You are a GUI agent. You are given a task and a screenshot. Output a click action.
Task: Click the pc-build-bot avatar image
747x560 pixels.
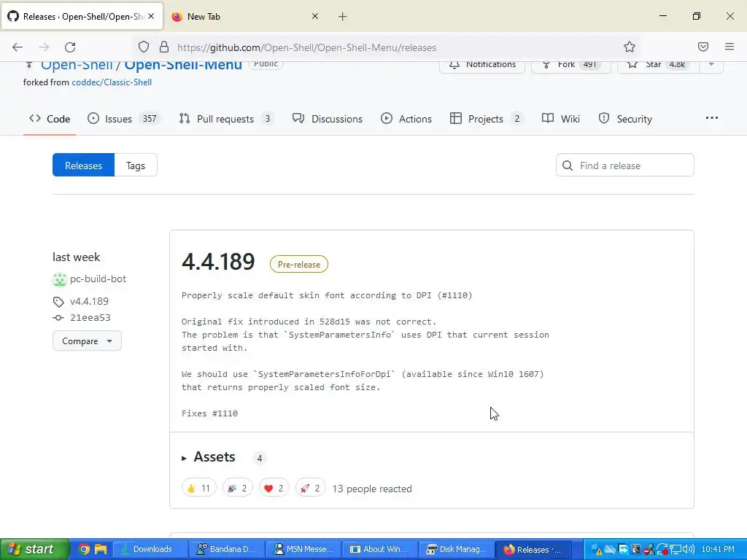60,279
